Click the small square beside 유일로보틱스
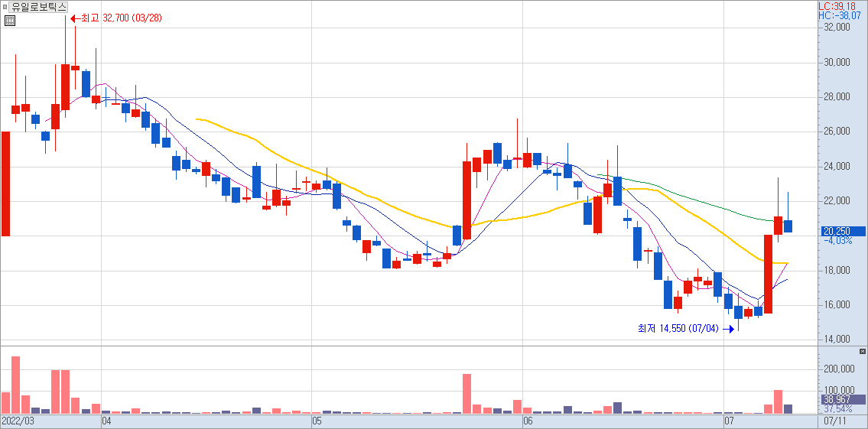The height and width of the screenshot is (429, 868). click(4, 8)
